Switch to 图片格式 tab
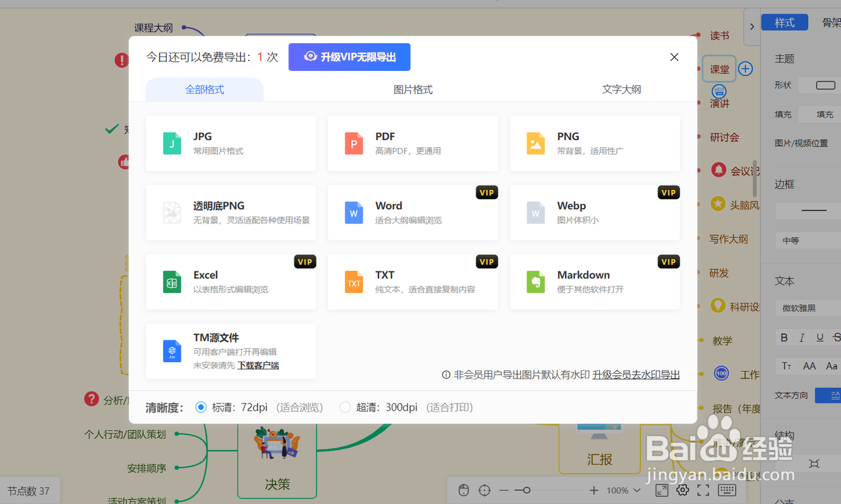This screenshot has width=841, height=504. click(x=413, y=89)
